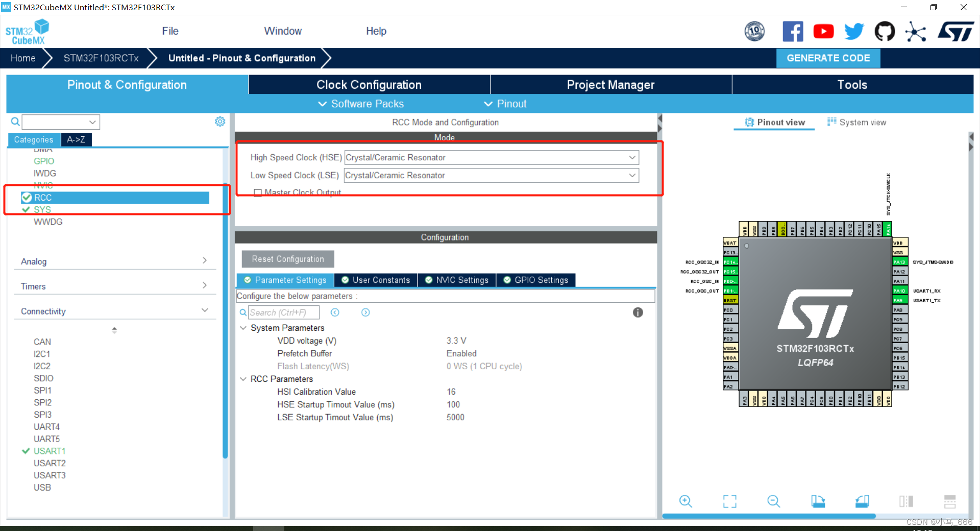This screenshot has height=531, width=980.
Task: Open the Low Speed Clock (LSE) dropdown
Action: point(492,175)
